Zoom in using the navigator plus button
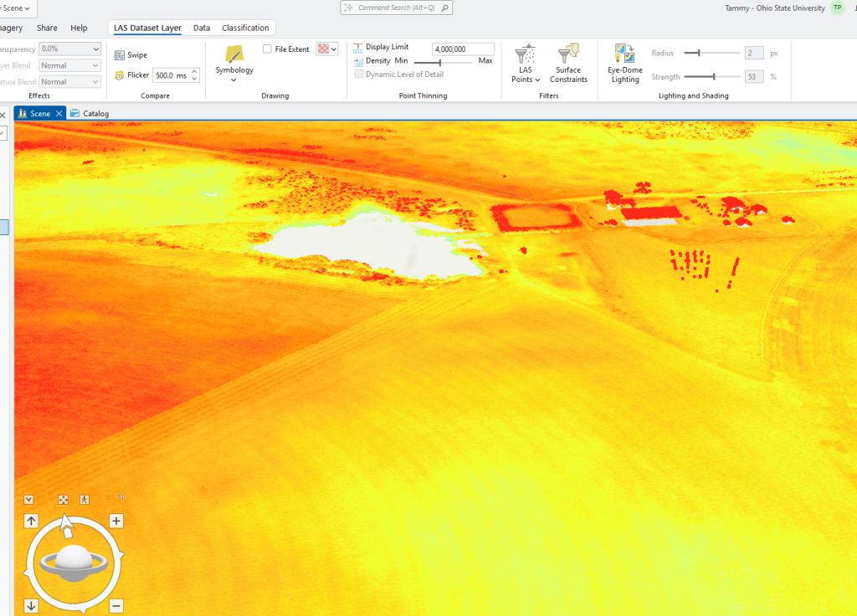This screenshot has width=857, height=616. coord(116,521)
